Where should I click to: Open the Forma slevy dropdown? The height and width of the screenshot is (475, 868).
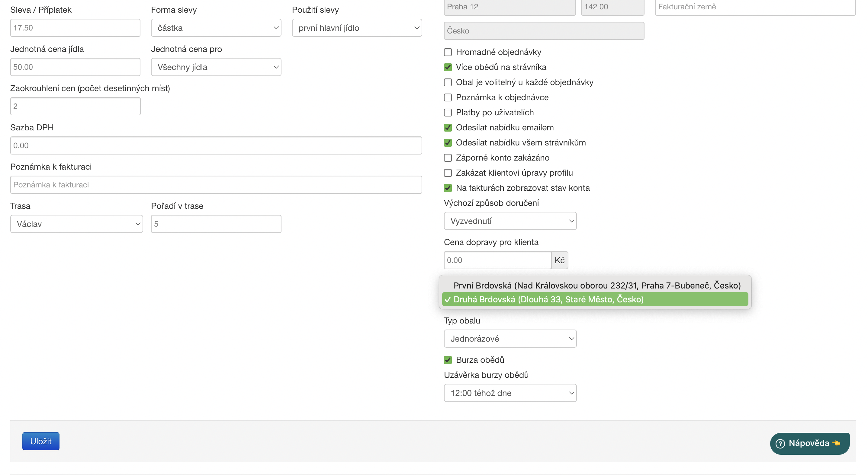click(216, 28)
